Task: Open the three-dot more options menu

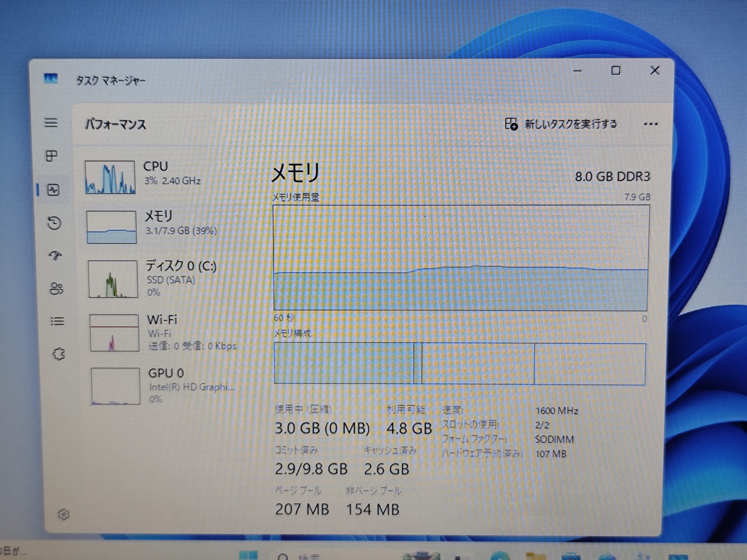Action: (x=650, y=124)
